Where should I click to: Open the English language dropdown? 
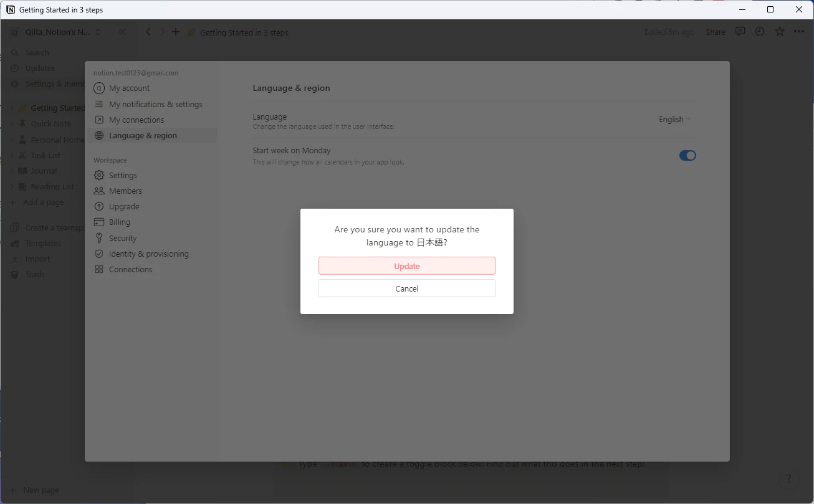tap(675, 120)
